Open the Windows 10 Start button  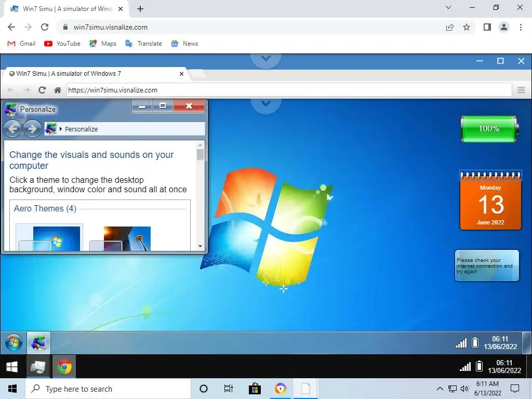click(12, 389)
